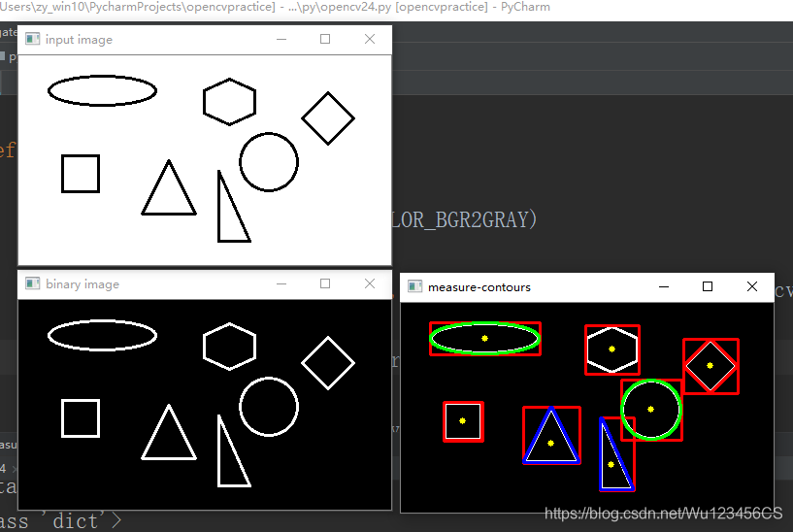Click the white ellipse in binary image window
Image resolution: width=793 pixels, height=532 pixels.
pos(102,335)
